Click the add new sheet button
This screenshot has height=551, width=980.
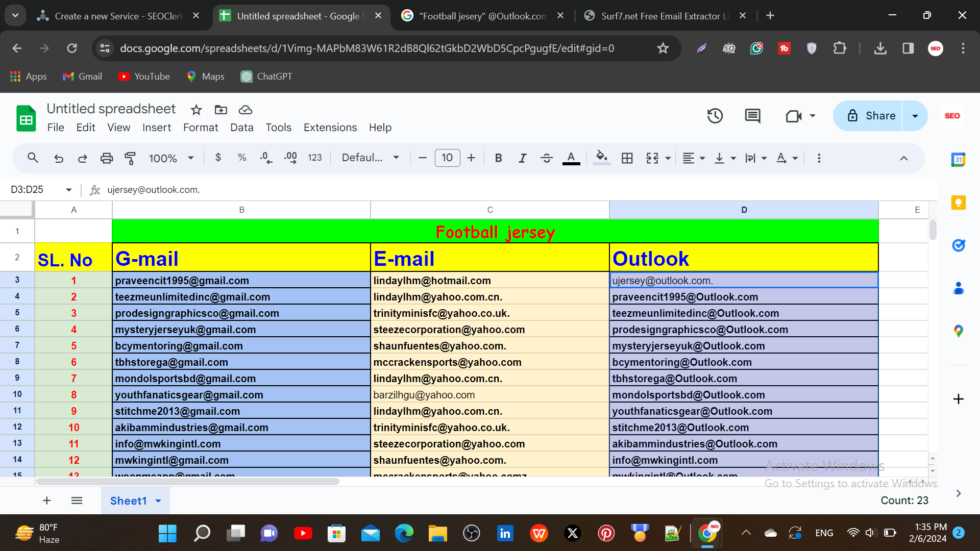click(x=46, y=500)
